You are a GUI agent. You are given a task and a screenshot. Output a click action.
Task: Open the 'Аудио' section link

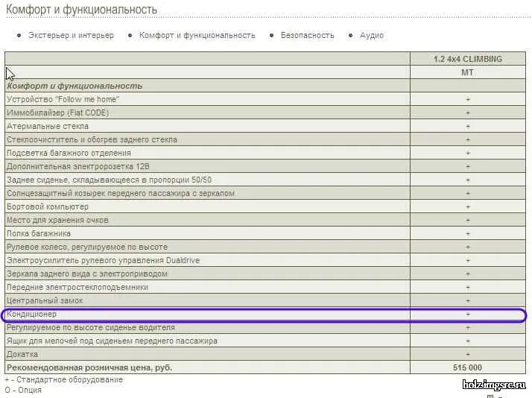372,35
